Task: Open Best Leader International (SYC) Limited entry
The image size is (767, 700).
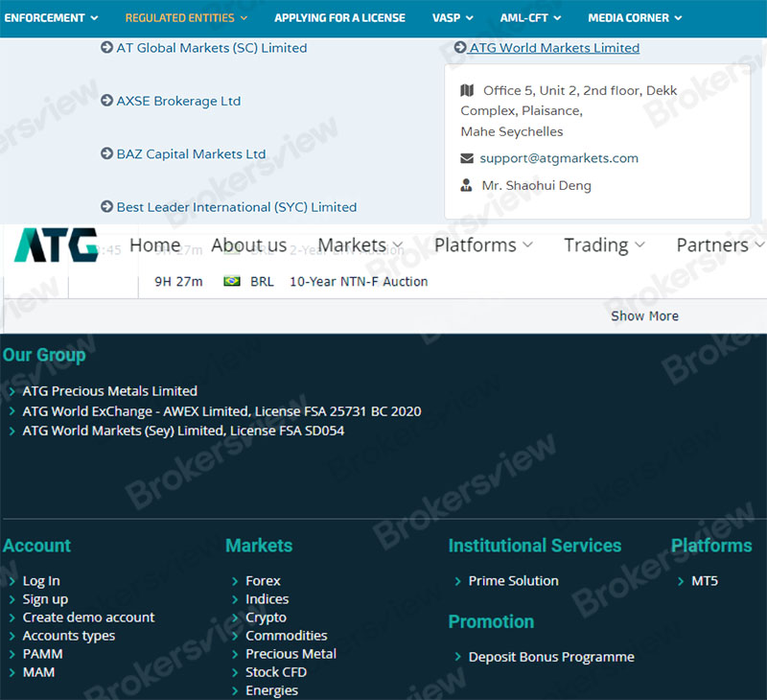Action: click(x=236, y=207)
